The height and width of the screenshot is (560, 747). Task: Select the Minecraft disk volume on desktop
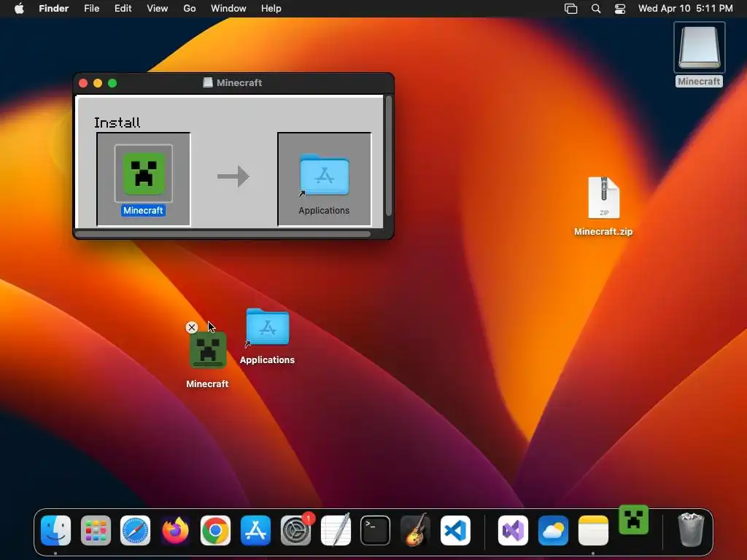[699, 47]
